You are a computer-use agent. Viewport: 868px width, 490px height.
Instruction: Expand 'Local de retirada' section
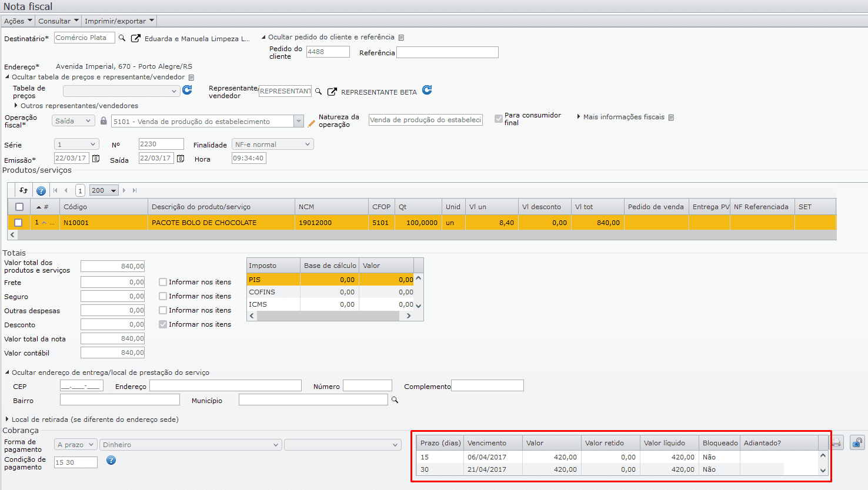click(x=94, y=419)
